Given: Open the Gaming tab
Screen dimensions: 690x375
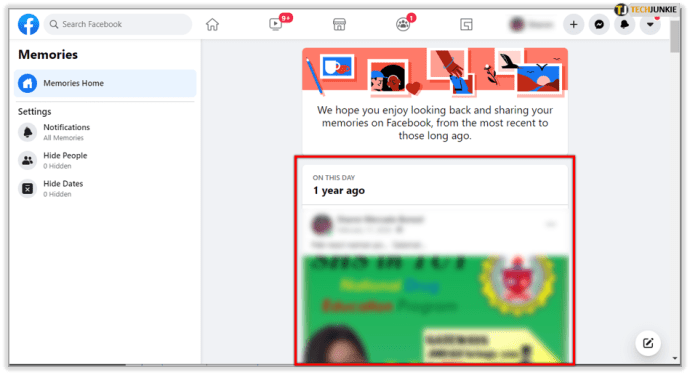Looking at the screenshot, I should (x=466, y=24).
